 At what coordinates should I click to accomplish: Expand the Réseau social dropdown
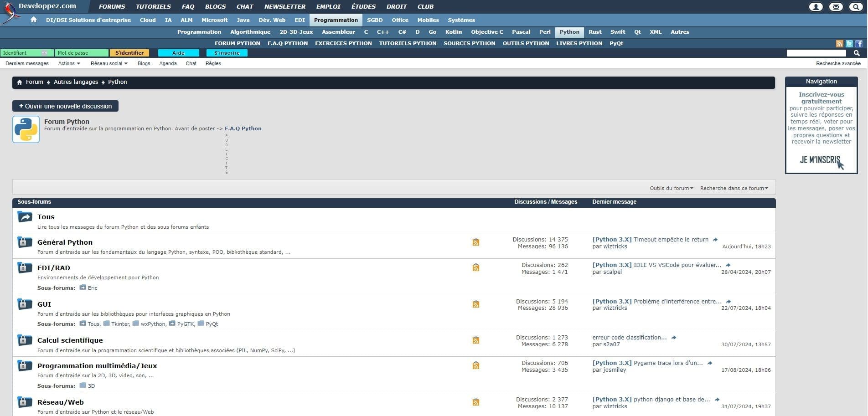[108, 63]
